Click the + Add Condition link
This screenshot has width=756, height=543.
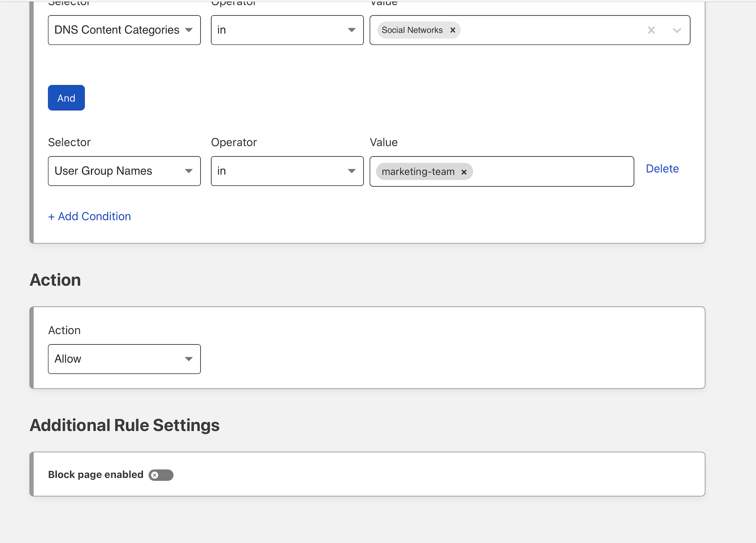[90, 217]
